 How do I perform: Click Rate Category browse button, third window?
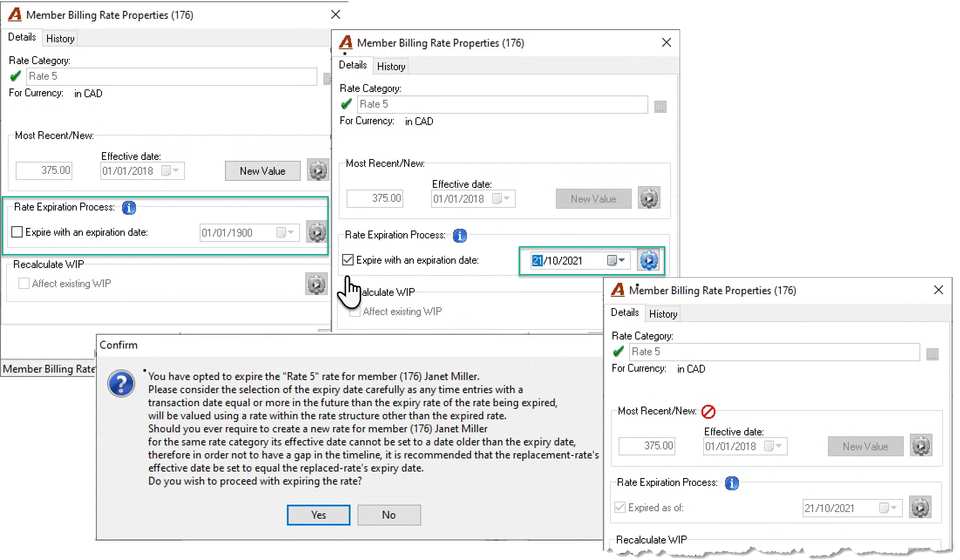pos(932,354)
